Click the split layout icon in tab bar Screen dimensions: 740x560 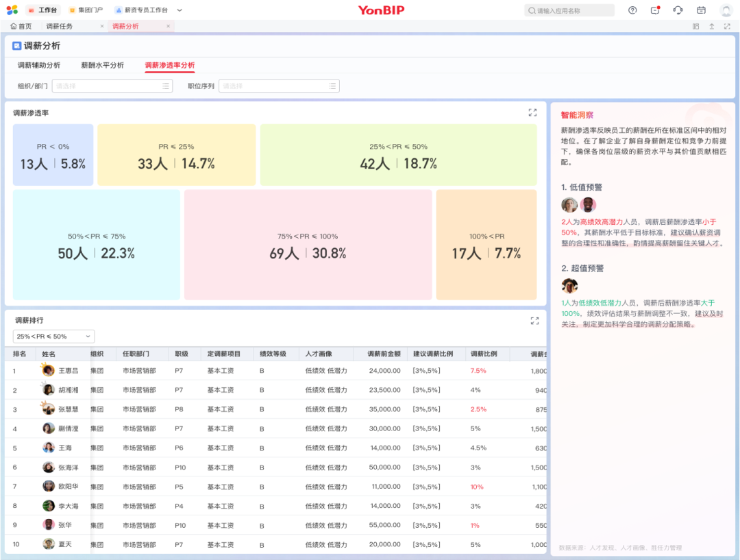(x=696, y=26)
